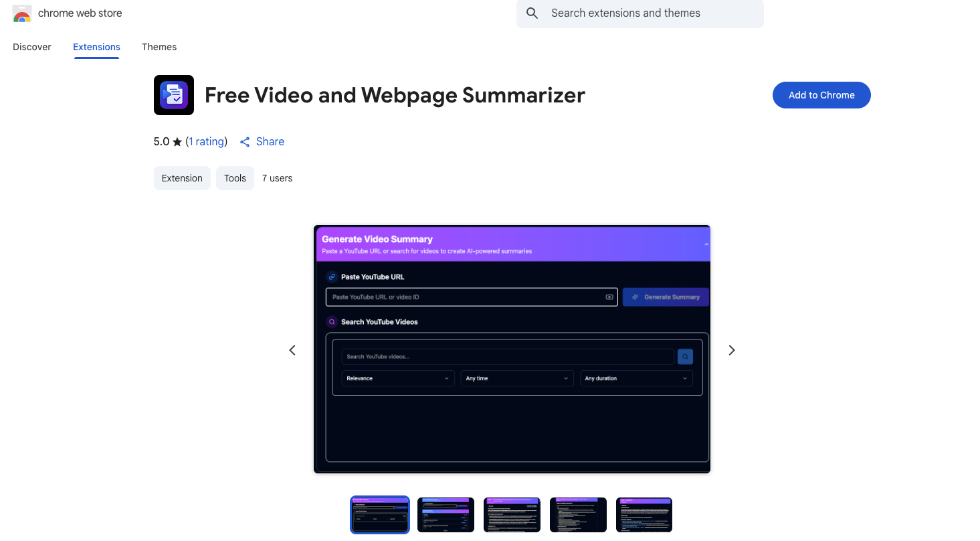Open the Extensions tab

[x=96, y=47]
